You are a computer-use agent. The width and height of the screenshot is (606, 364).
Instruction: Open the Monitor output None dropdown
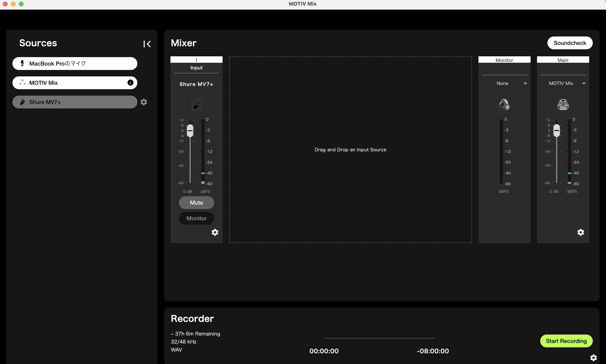pyautogui.click(x=504, y=83)
